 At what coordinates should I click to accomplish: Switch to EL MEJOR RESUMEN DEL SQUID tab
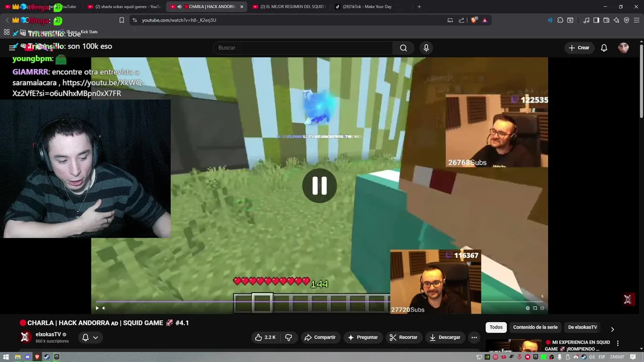click(x=289, y=7)
